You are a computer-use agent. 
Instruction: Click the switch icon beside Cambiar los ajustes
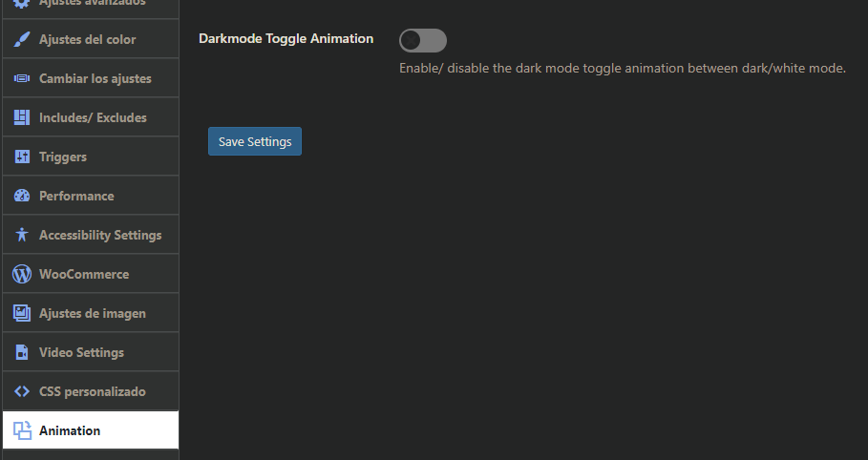[x=22, y=78]
